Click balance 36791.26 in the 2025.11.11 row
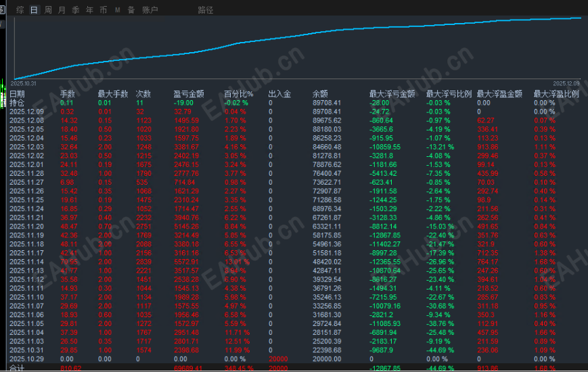 click(327, 288)
